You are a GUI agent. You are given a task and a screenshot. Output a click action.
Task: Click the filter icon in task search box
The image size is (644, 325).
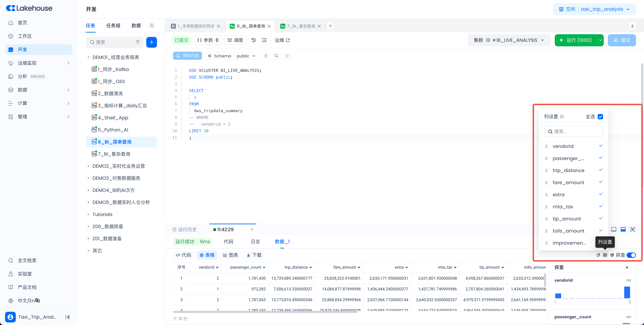(138, 42)
